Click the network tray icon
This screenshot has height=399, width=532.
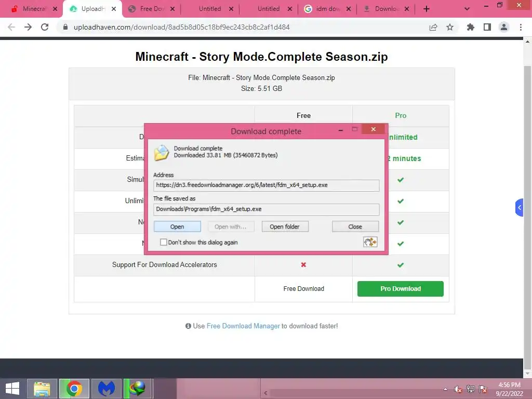[470, 389]
